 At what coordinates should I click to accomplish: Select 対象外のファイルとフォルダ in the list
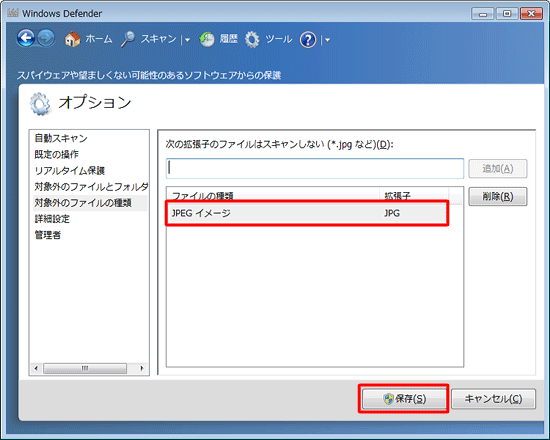click(91, 187)
